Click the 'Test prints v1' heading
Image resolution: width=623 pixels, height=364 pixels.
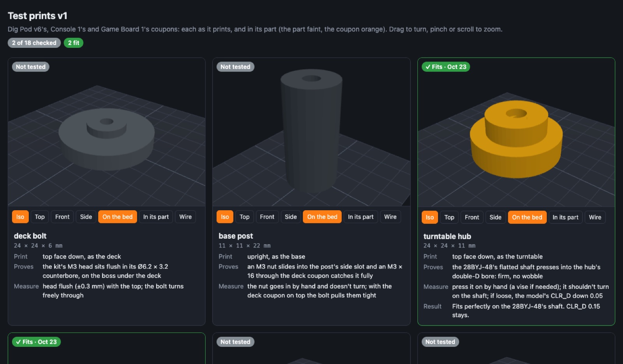pos(37,16)
